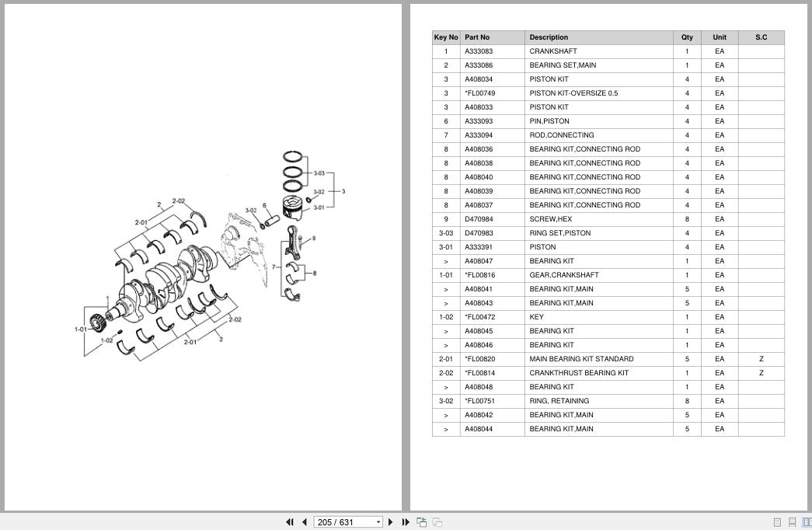Viewport: 812px width, 530px height.
Task: Click the Unit column header
Action: point(720,37)
